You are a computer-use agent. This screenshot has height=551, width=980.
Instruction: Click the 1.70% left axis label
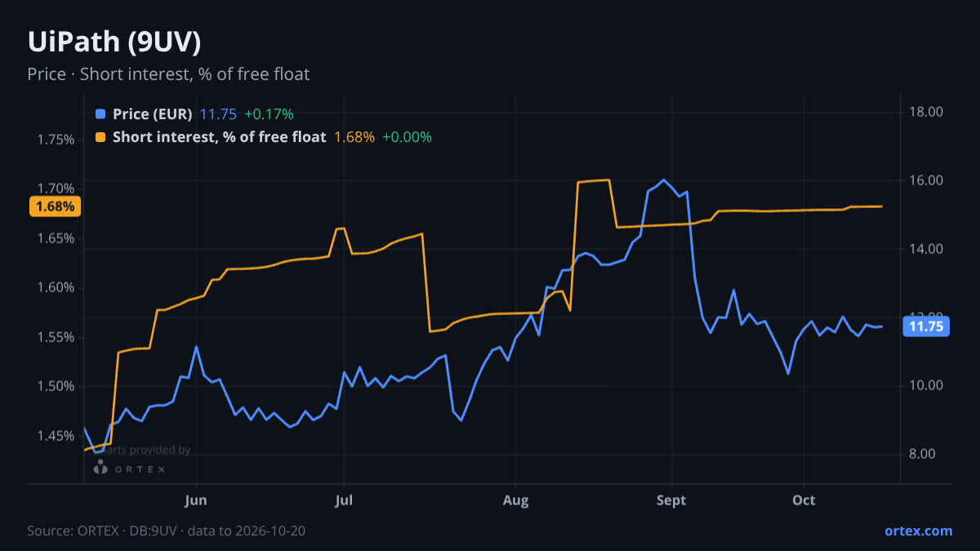click(56, 189)
